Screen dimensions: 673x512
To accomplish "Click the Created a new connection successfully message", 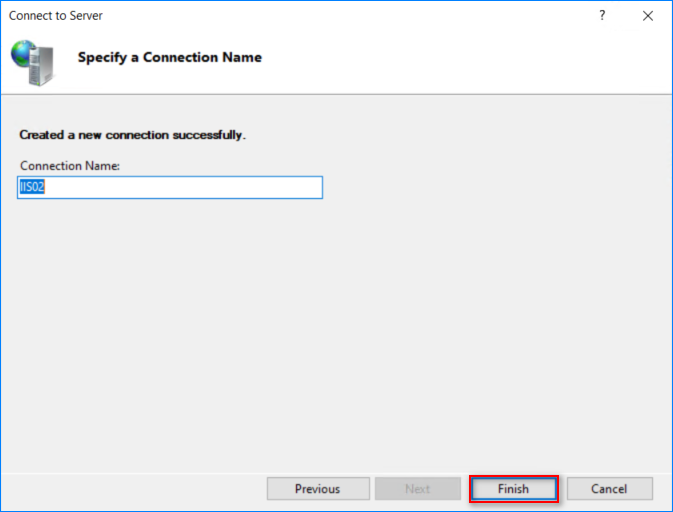I will tap(133, 135).
